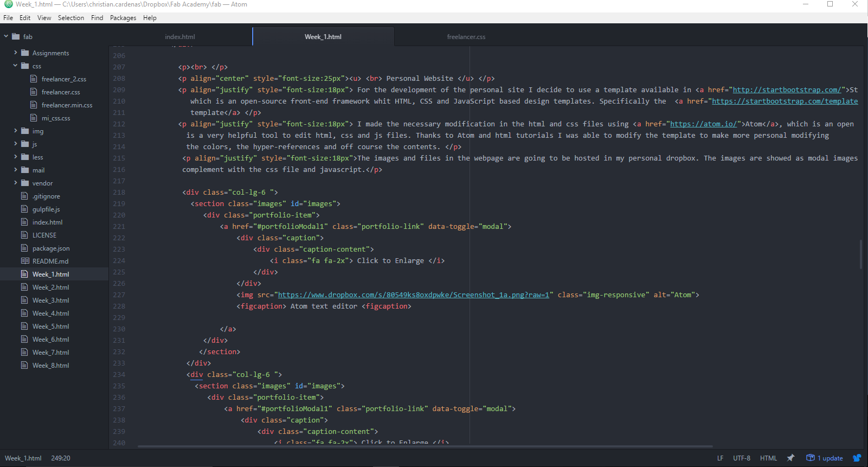Open the startbootstrap.com/template link on line 210

pyautogui.click(x=785, y=101)
